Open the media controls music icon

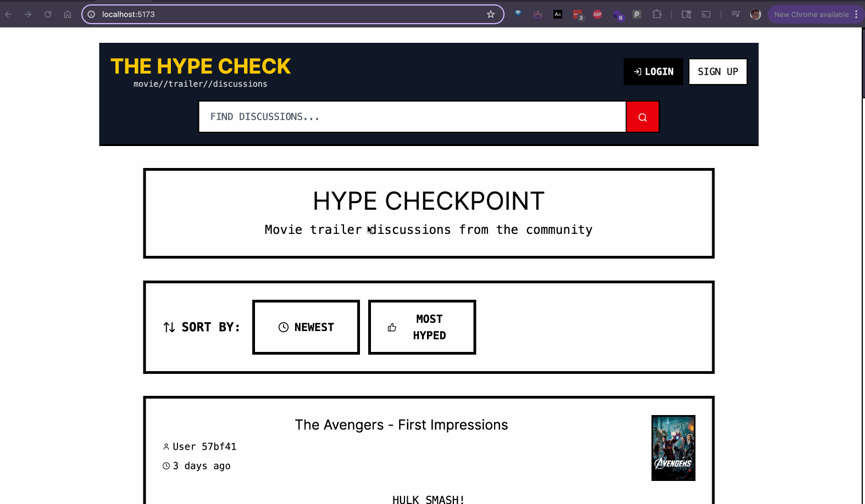[736, 14]
